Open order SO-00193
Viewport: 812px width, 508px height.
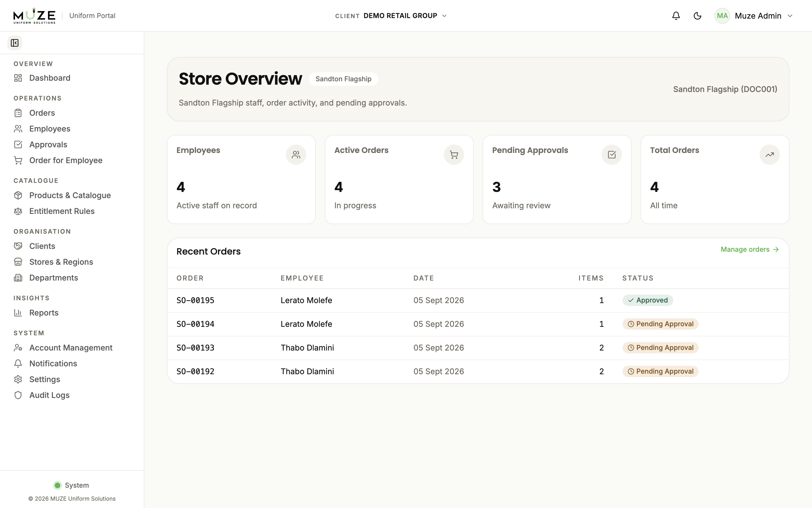pos(195,348)
